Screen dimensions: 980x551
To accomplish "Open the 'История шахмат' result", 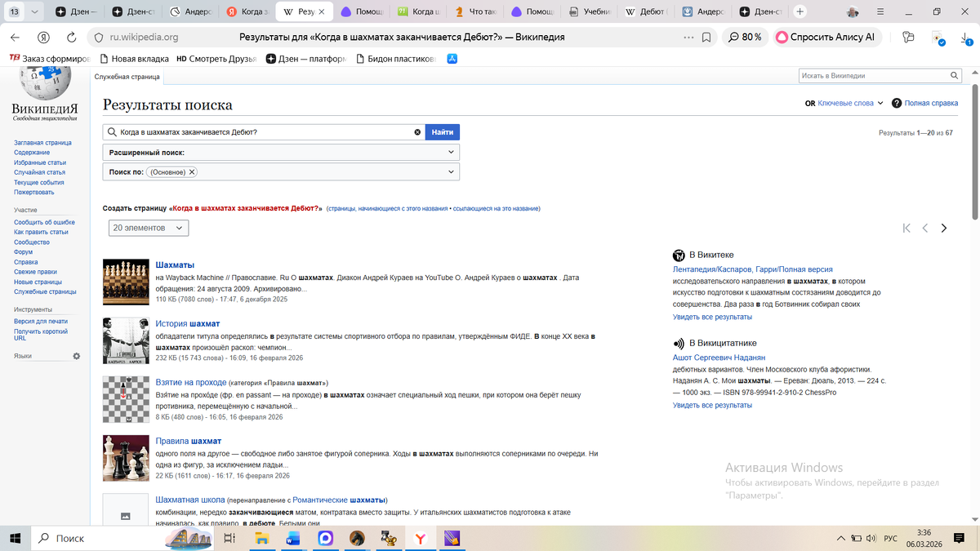I will pos(188,323).
